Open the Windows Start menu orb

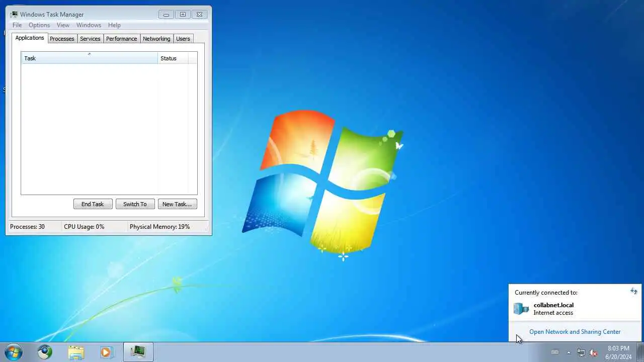14,351
